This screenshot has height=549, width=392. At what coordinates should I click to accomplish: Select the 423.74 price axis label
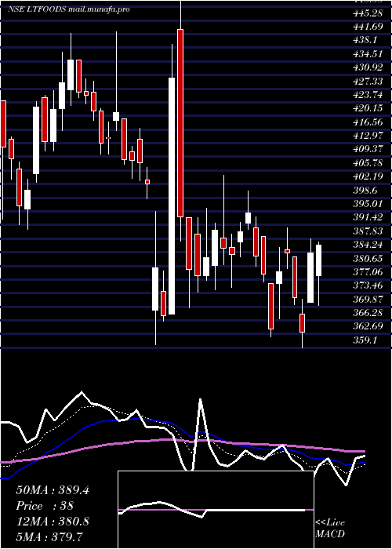(x=368, y=95)
